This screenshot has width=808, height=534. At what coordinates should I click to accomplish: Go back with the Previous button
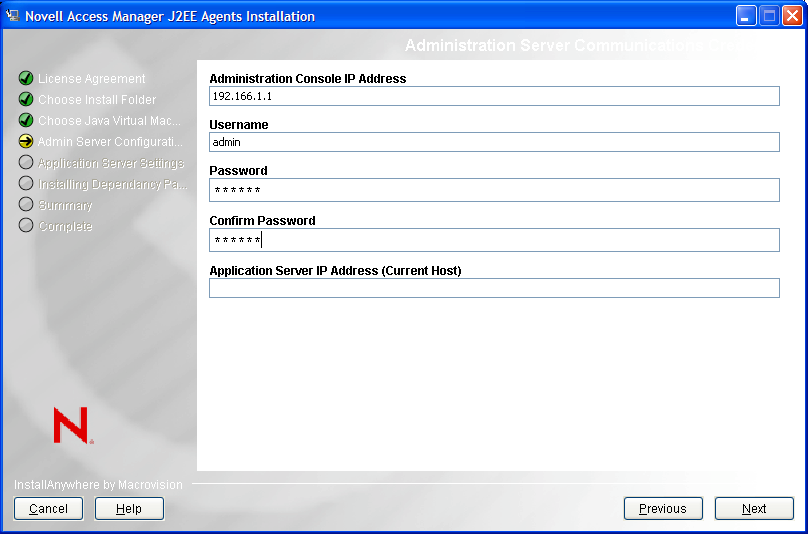pos(663,509)
